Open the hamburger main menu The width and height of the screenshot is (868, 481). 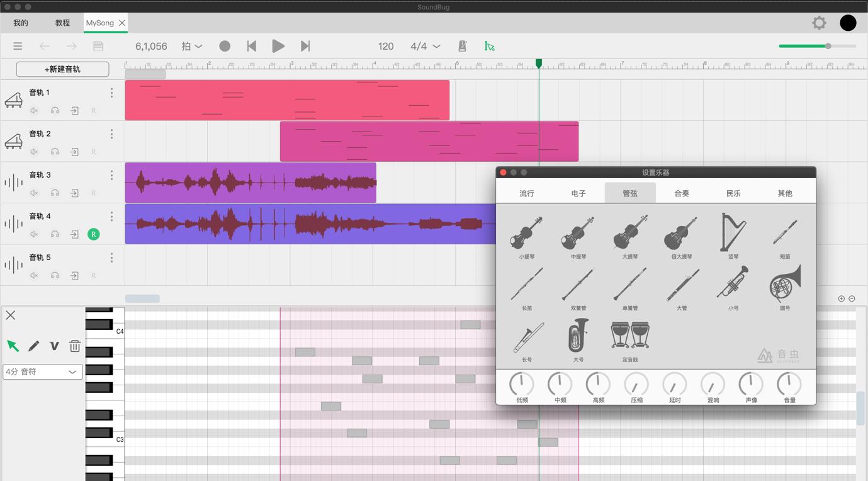tap(18, 46)
